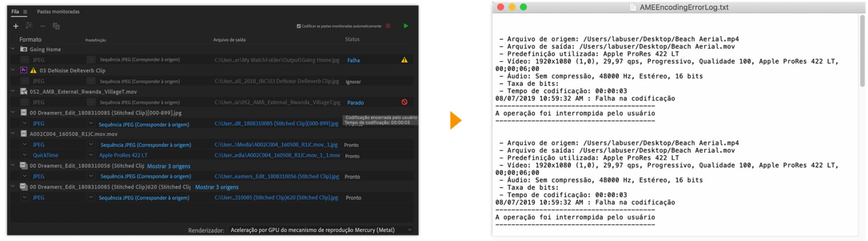Screen dimensions: 868x241
Task: Collapse Dreamers_Edit_1808310056 stitched clip source
Action: pyautogui.click(x=13, y=165)
